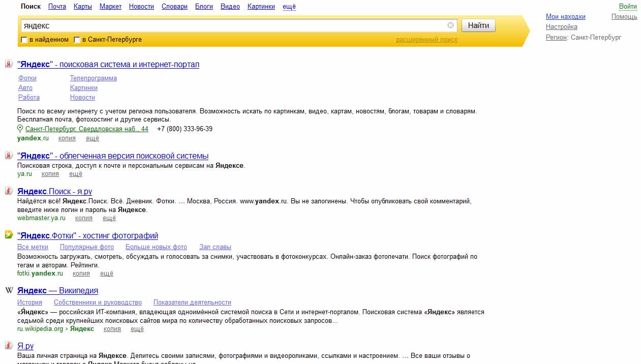This screenshot has width=641, height=364.
Task: Click the favicon next to Я.ру result
Action: [x=9, y=345]
